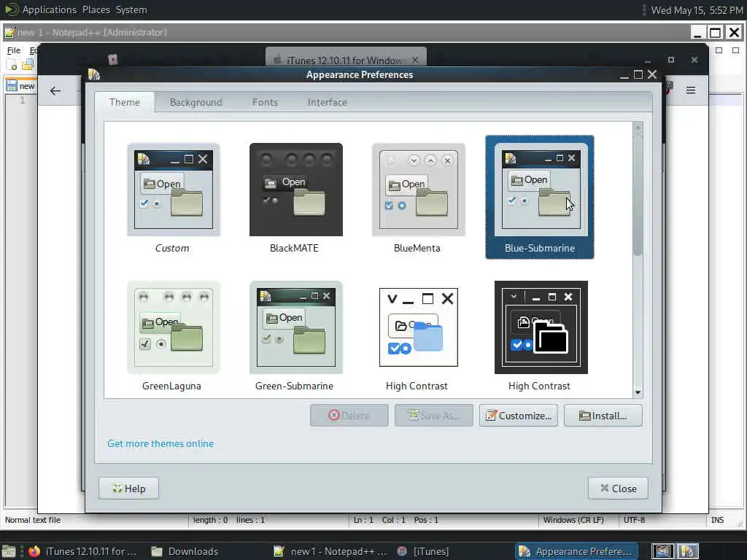The width and height of the screenshot is (747, 560).
Task: Switch to the [iTunes] taskbar item
Action: coord(423,551)
